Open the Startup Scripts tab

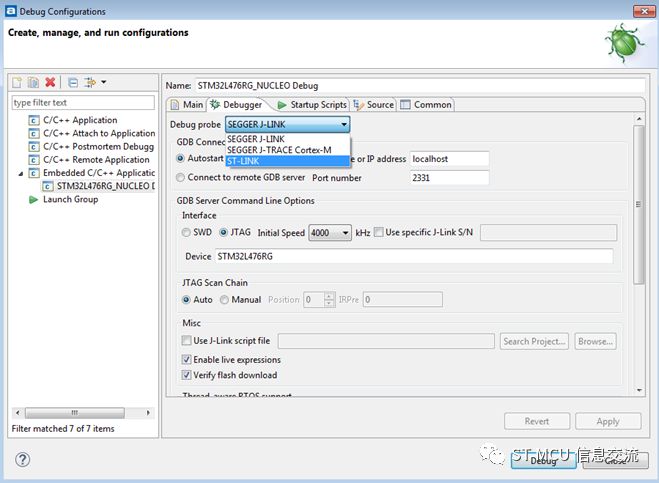coord(312,105)
